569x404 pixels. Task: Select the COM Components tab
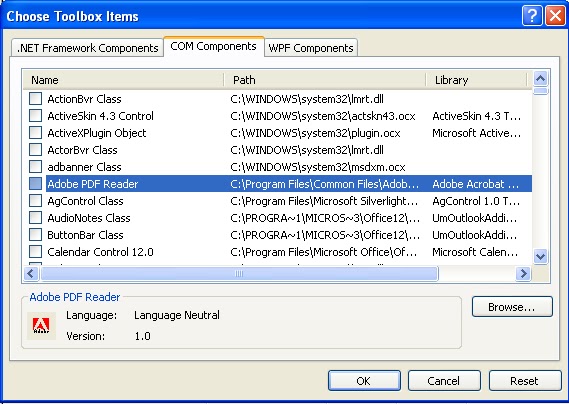point(213,46)
